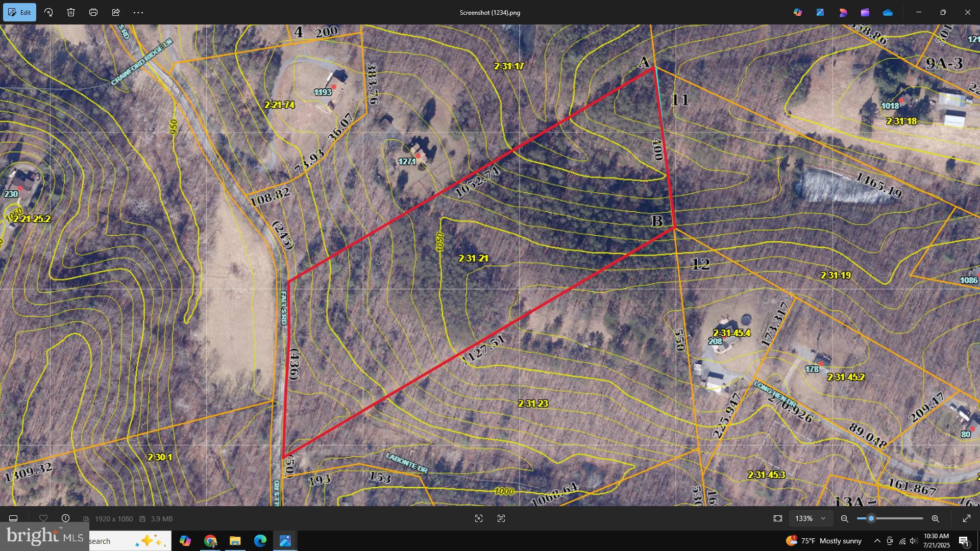The image size is (980, 551).
Task: Show the file info panel icon
Action: click(x=65, y=518)
